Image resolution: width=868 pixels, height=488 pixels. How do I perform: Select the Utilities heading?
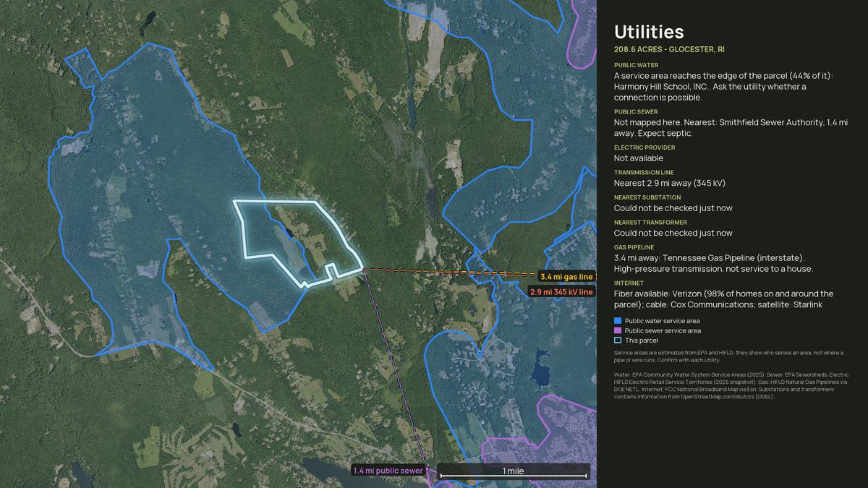649,32
